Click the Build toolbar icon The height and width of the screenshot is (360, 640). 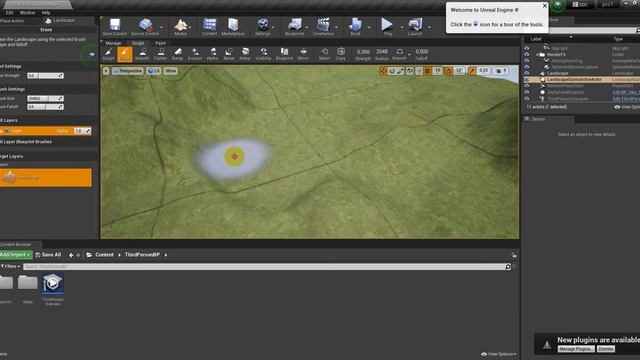pyautogui.click(x=356, y=27)
